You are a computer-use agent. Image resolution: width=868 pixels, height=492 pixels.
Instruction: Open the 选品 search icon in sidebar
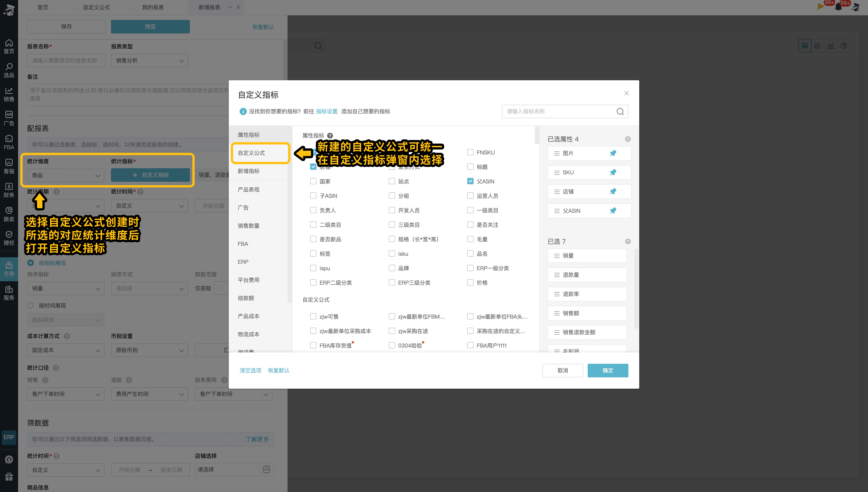(9, 66)
